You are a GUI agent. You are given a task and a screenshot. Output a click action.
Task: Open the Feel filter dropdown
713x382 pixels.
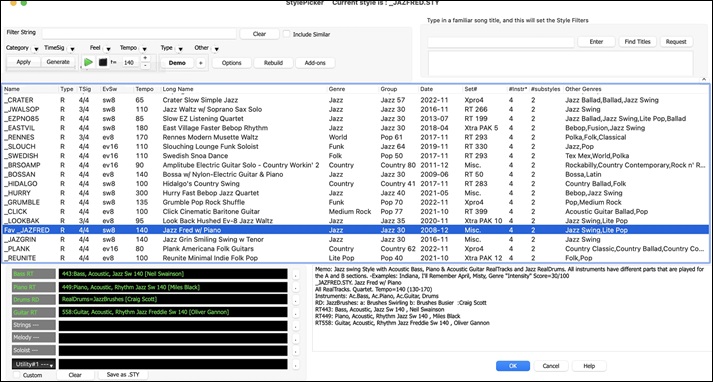click(x=108, y=49)
